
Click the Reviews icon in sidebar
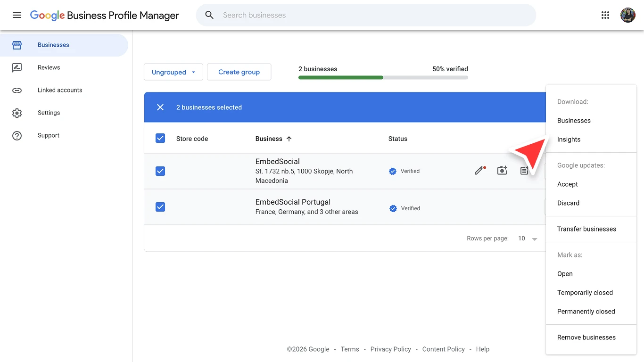point(17,68)
